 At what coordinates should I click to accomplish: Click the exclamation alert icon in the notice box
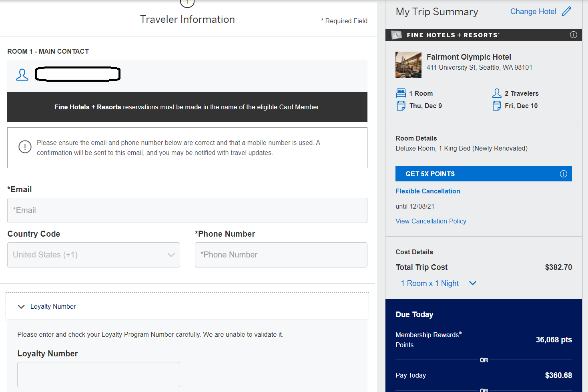[25, 147]
